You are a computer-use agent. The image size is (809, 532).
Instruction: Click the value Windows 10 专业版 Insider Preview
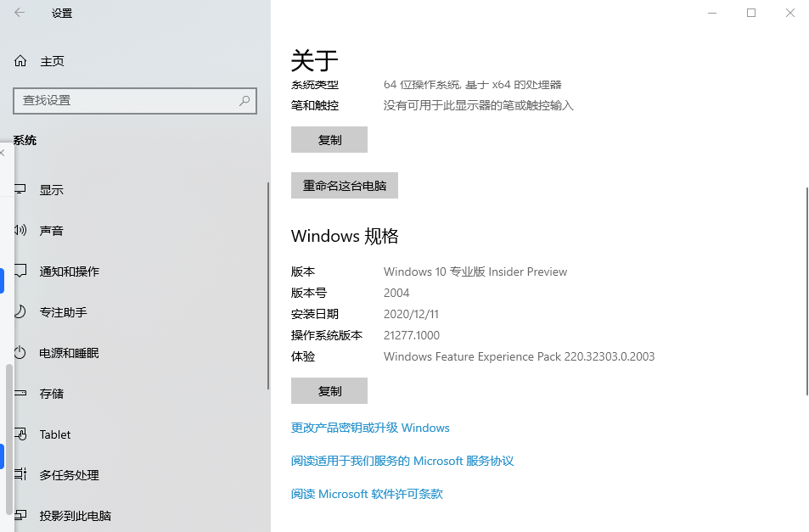tap(475, 272)
